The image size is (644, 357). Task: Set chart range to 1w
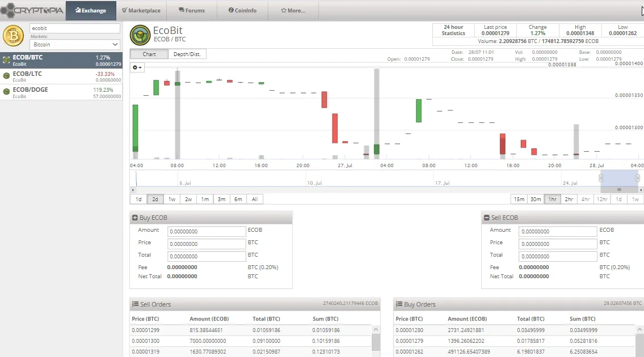(x=172, y=199)
